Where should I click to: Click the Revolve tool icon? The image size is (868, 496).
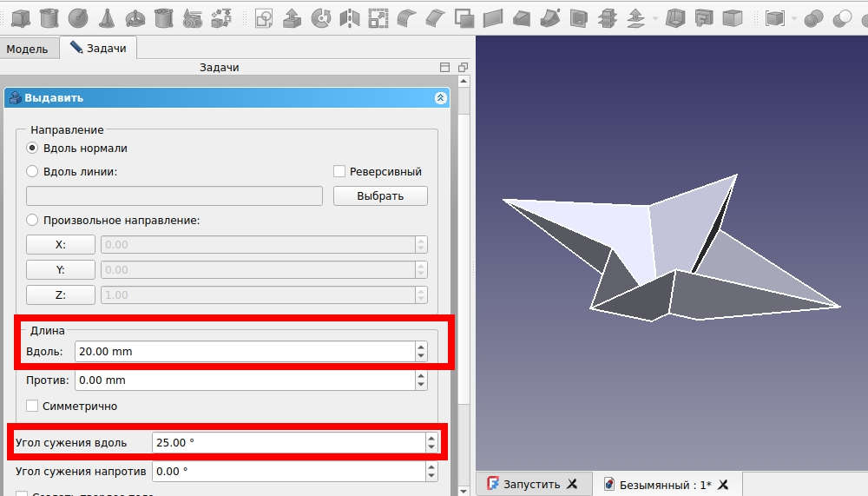[321, 18]
